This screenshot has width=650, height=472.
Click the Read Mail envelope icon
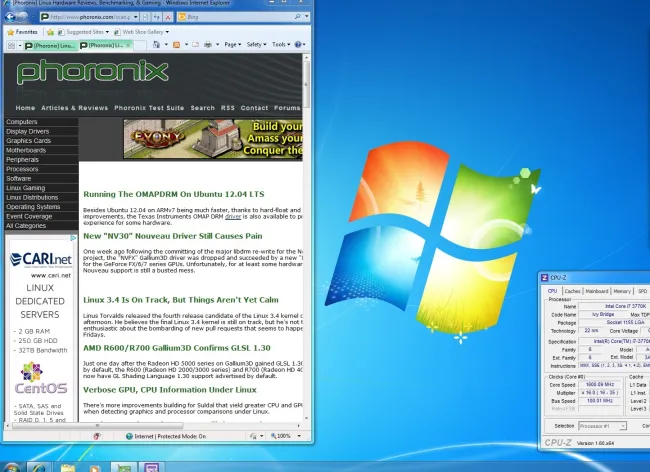(195, 45)
